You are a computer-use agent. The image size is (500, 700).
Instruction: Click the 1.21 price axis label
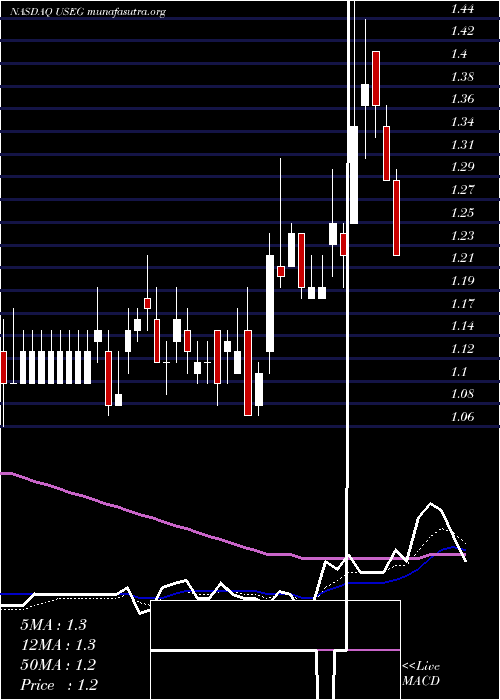coord(462,258)
